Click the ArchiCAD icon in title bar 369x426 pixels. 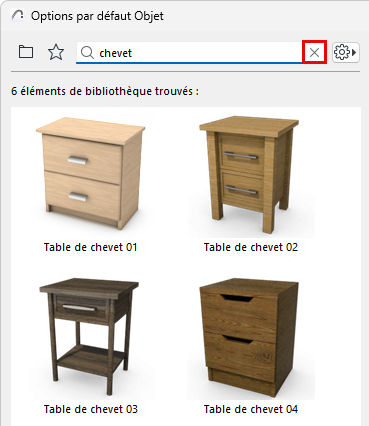(17, 15)
